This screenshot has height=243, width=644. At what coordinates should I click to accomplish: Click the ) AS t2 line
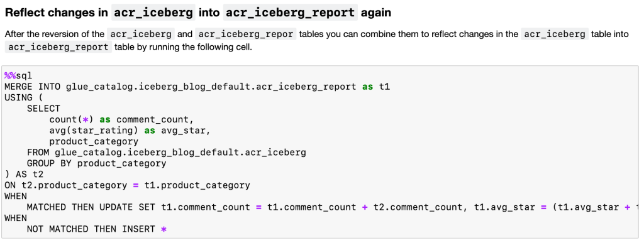coord(24,175)
